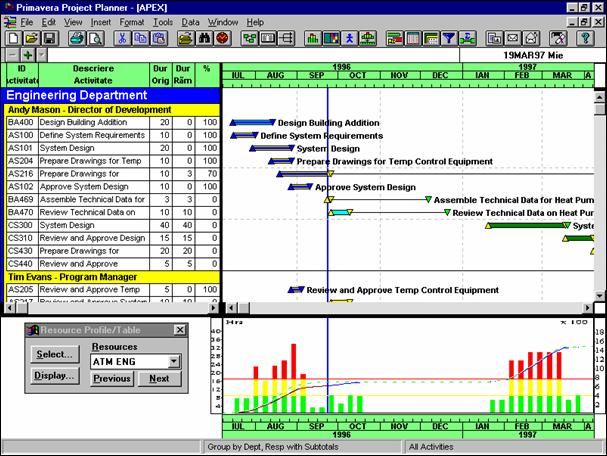Click the Save diskette icon
607x456 pixels.
click(x=48, y=38)
